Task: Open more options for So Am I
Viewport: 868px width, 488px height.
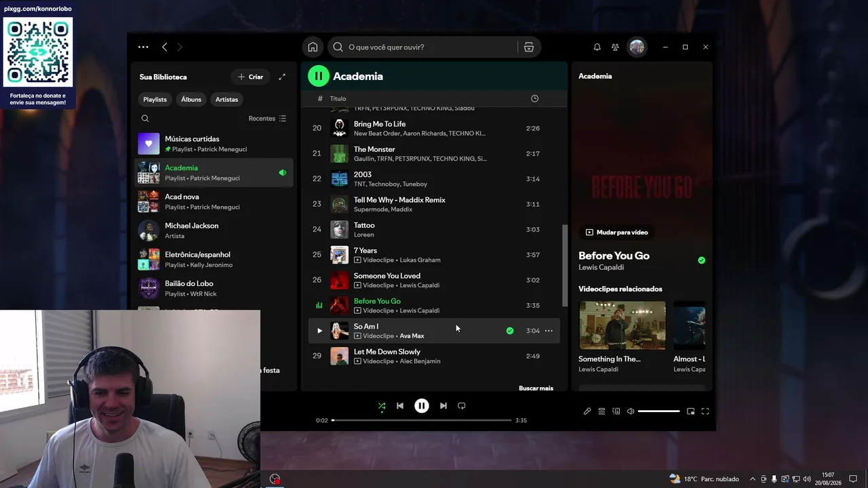Action: [549, 331]
